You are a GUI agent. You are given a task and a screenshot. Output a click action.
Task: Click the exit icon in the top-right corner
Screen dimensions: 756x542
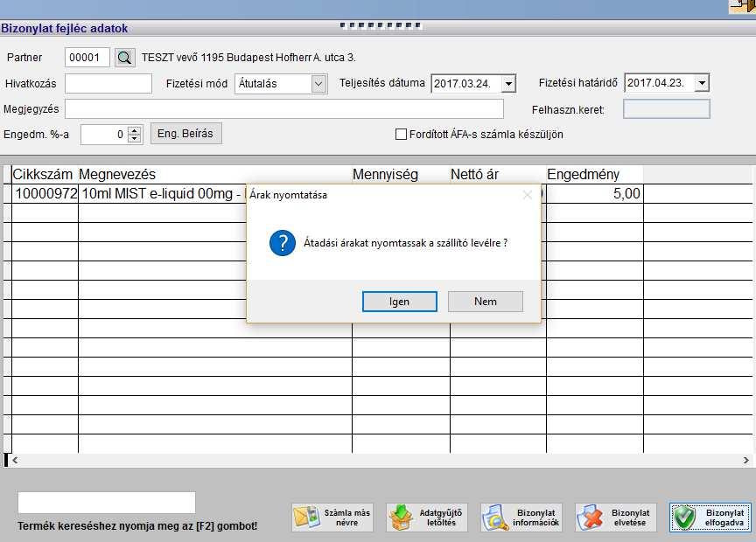(x=743, y=6)
